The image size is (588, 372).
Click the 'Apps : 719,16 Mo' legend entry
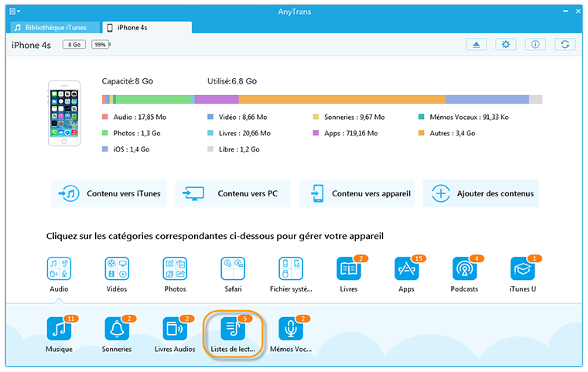point(345,133)
